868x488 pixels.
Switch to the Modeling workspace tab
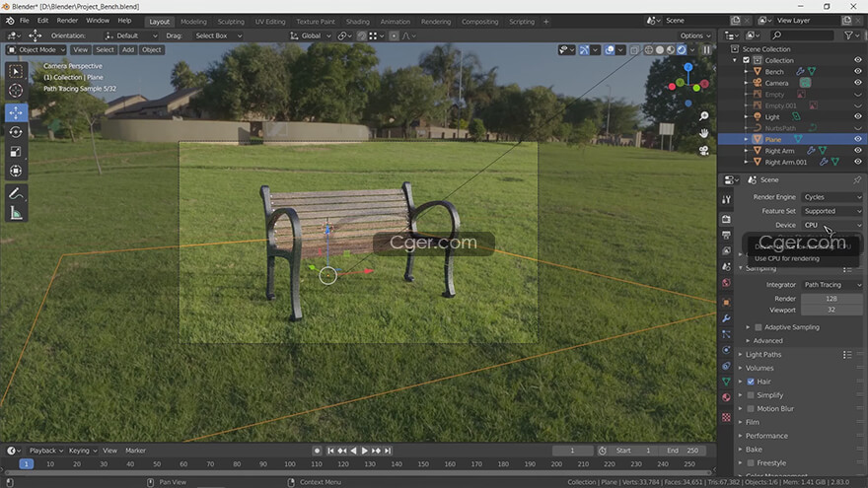pos(193,22)
